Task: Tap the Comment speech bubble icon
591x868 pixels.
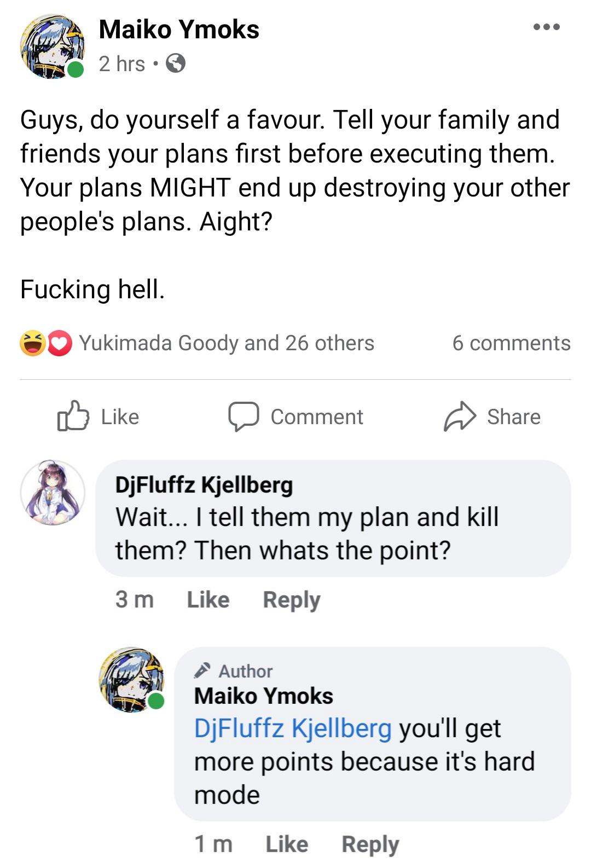Action: point(243,417)
